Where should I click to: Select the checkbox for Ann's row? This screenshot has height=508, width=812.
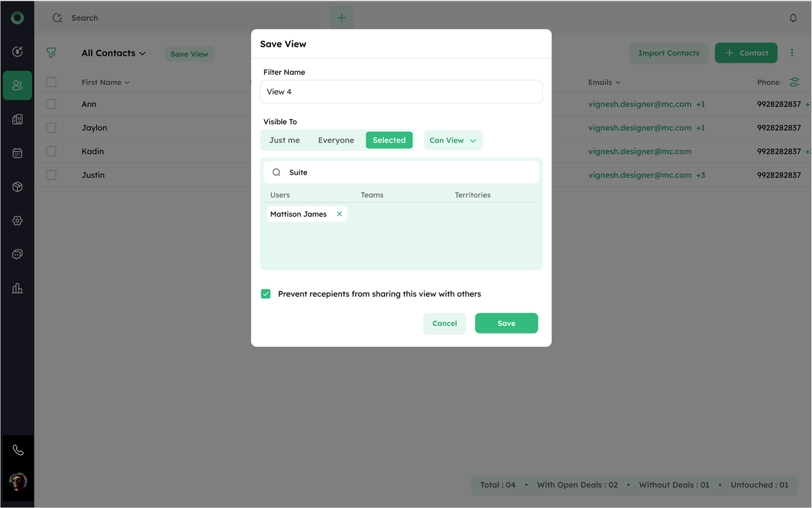51,104
